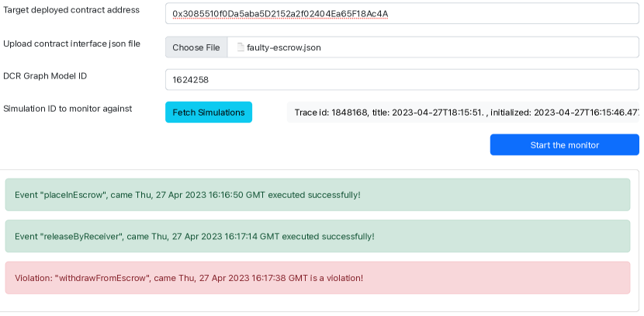Open the Trace id simulation dropdown
Viewport: 644px width, 316px height.
point(464,113)
